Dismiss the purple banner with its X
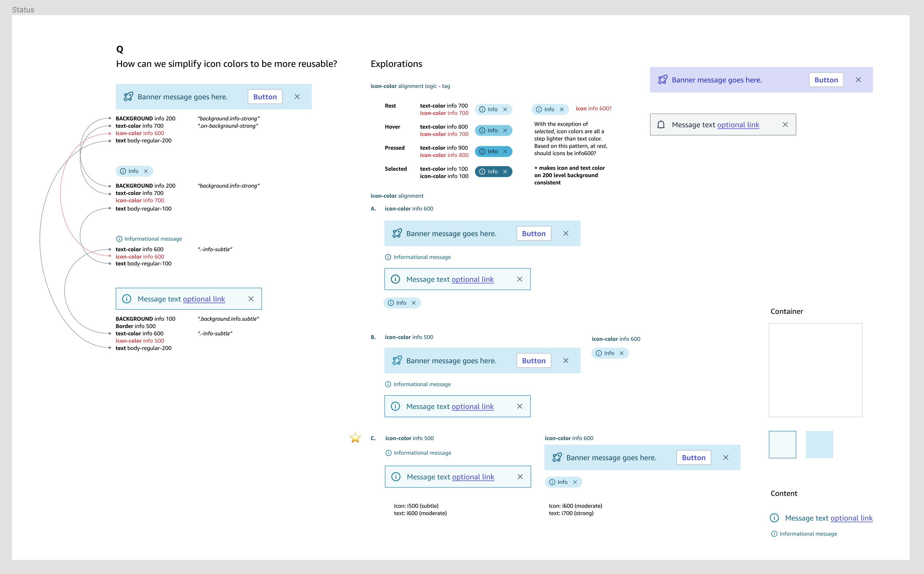The image size is (924, 574). coord(858,80)
